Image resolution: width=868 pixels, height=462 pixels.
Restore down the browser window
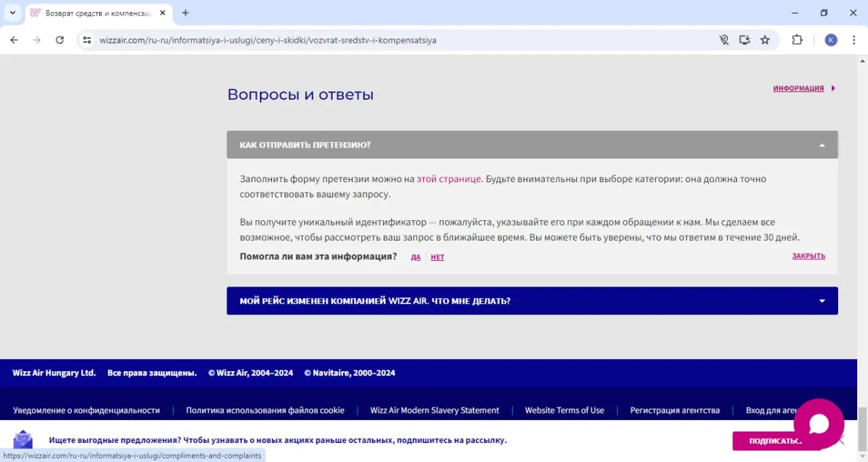point(824,13)
